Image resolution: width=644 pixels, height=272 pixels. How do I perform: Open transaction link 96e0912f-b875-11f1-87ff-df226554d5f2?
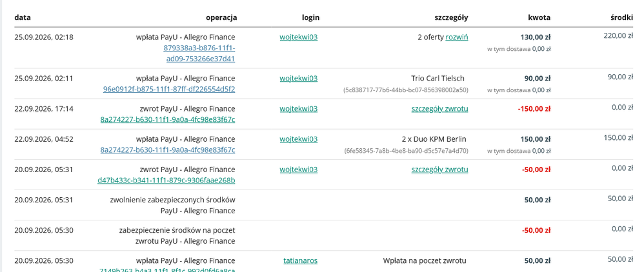point(169,89)
